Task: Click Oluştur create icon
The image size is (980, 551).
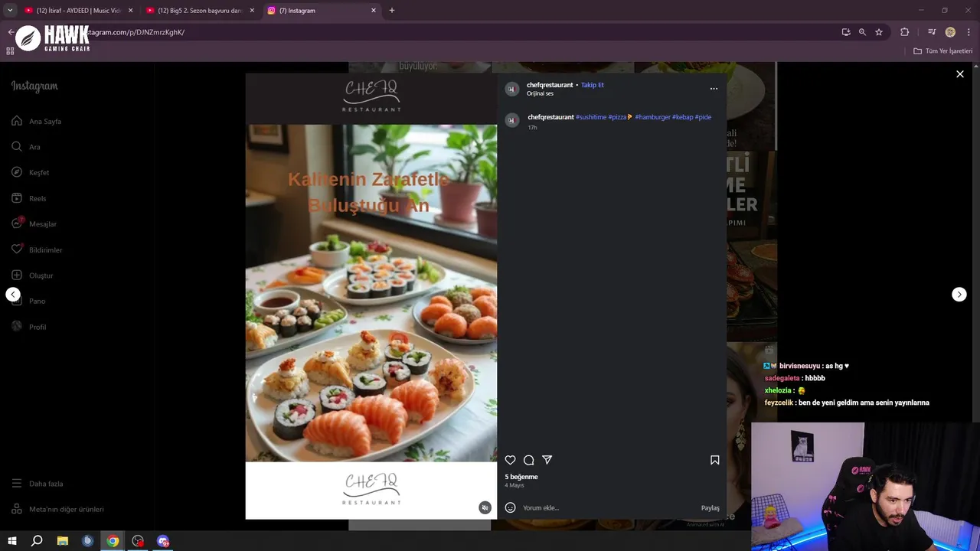Action: pos(17,275)
